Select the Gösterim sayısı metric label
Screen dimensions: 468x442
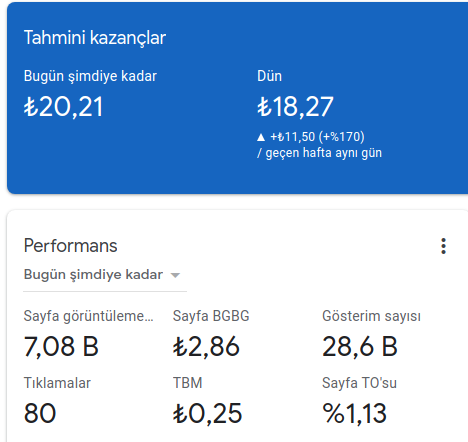click(x=371, y=316)
